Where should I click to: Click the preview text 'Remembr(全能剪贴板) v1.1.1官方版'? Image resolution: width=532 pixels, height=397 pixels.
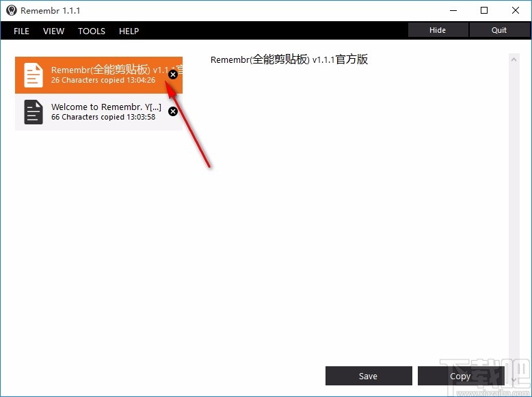289,59
